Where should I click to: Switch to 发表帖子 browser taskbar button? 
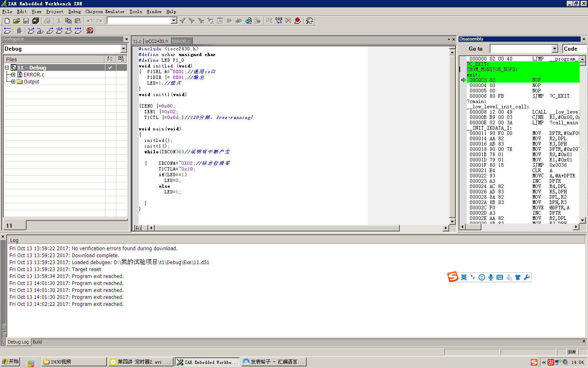coord(274,362)
